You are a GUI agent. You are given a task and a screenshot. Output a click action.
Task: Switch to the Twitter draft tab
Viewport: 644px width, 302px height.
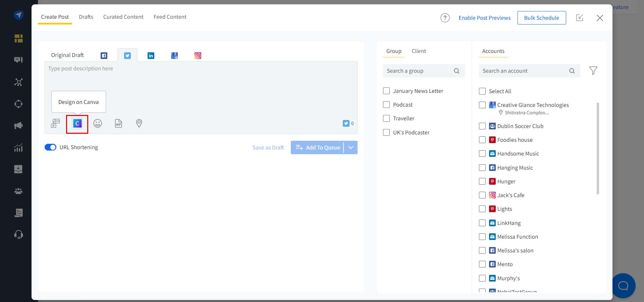(127, 56)
